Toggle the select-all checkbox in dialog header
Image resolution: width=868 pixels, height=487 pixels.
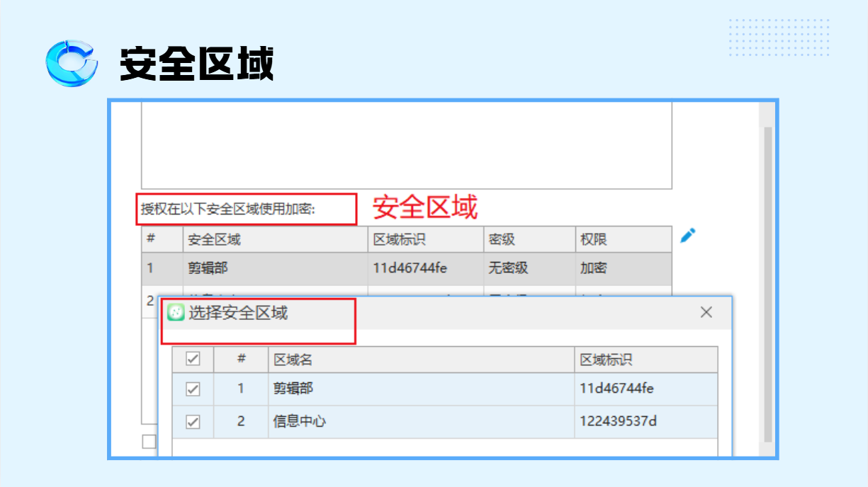tap(193, 359)
